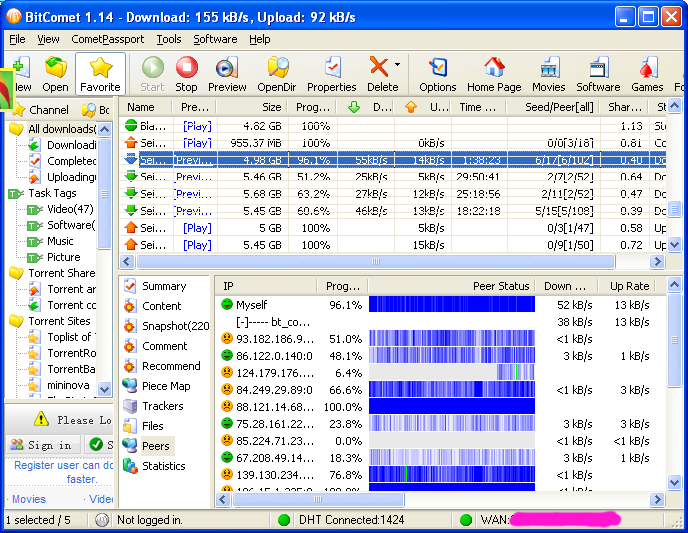
Task: Click Preview link for the 5.46 GB task
Action: point(194,177)
